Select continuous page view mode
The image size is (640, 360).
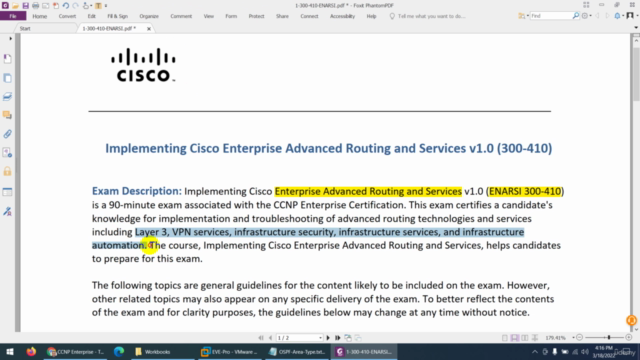click(x=515, y=338)
